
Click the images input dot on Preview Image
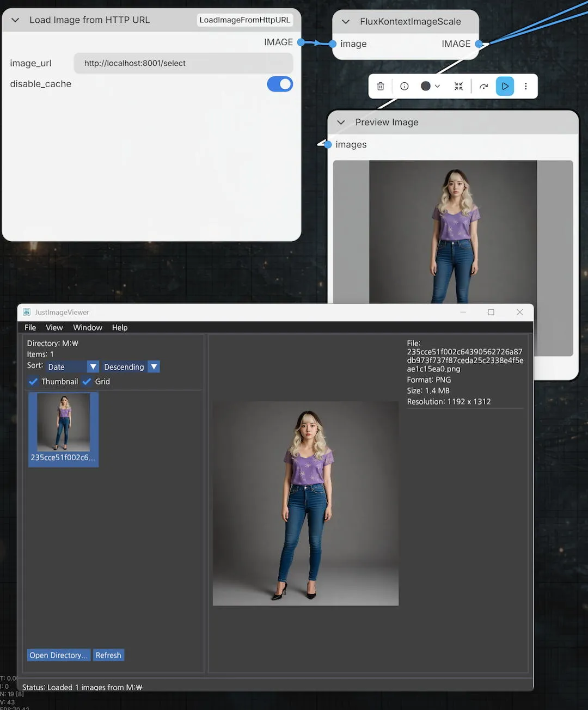(x=328, y=144)
